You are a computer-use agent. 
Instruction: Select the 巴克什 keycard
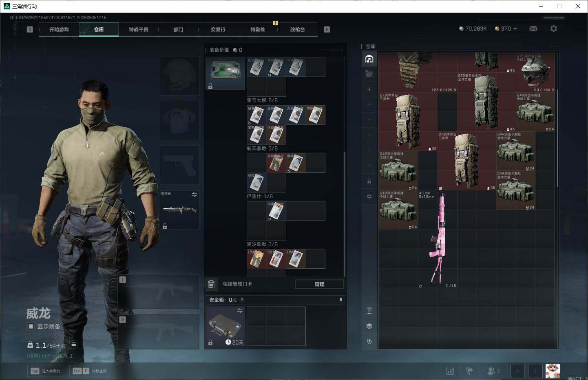point(276,211)
